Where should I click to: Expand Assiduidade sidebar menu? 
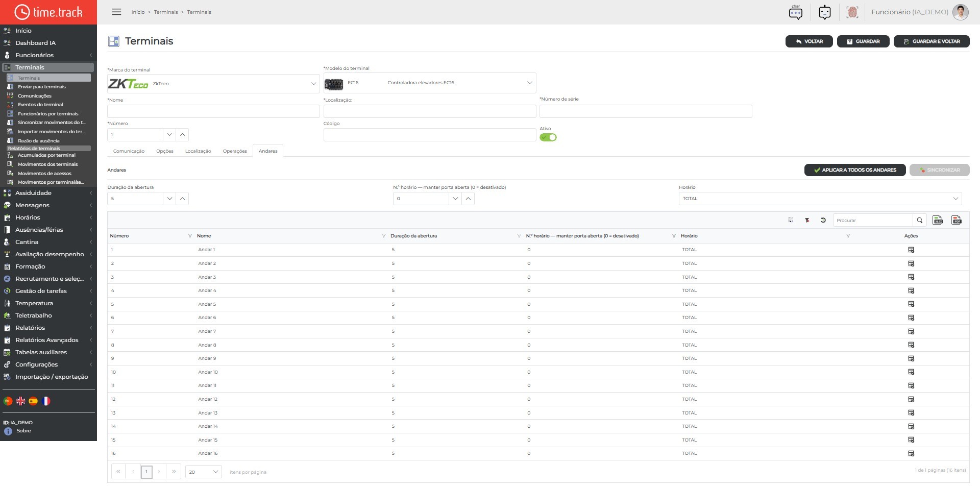tap(48, 193)
